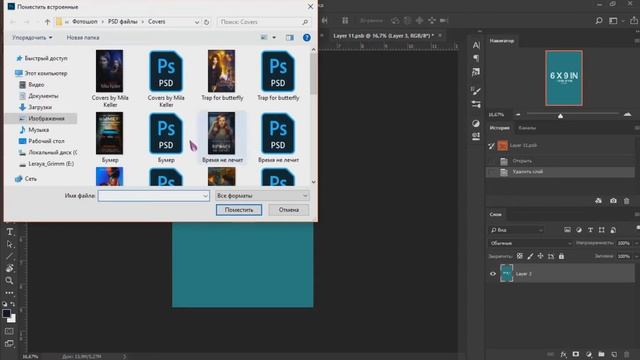Click the Delete Layer trash icon
This screenshot has height=360, width=640.
click(627, 354)
